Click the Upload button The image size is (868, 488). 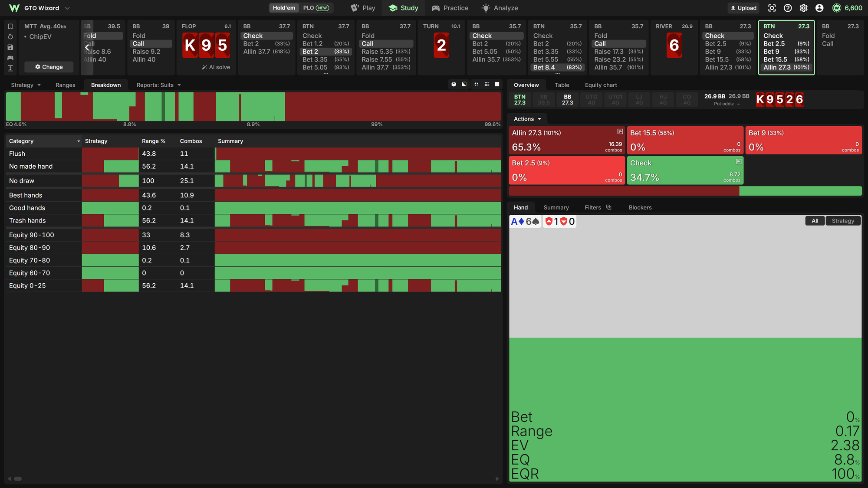click(743, 8)
